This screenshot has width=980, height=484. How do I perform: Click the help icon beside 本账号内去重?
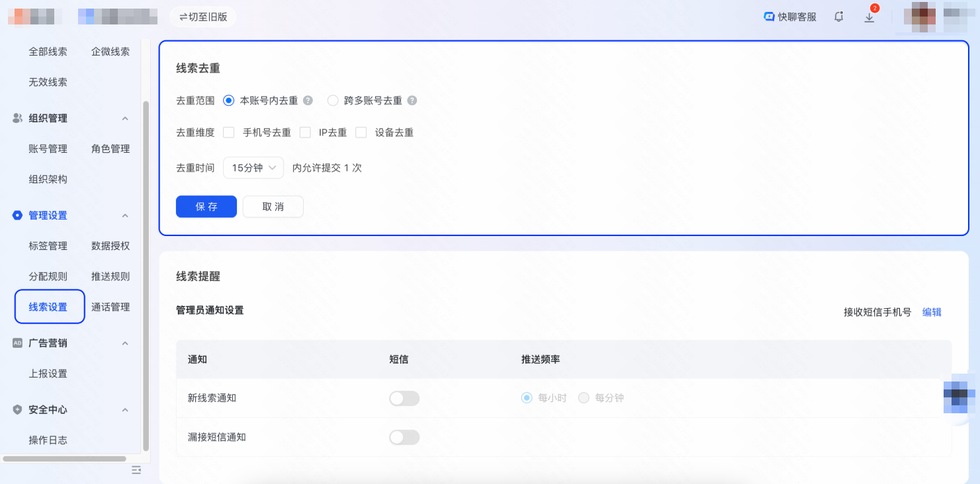[x=307, y=100]
